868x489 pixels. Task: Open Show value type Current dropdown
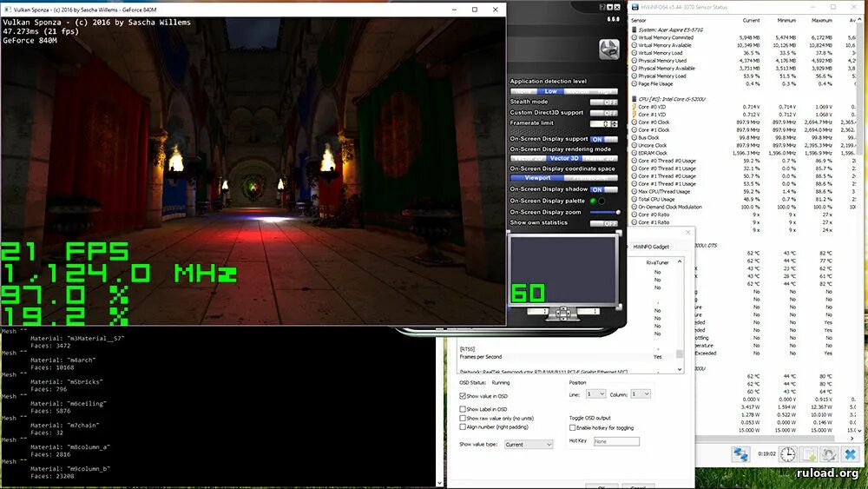[x=529, y=444]
